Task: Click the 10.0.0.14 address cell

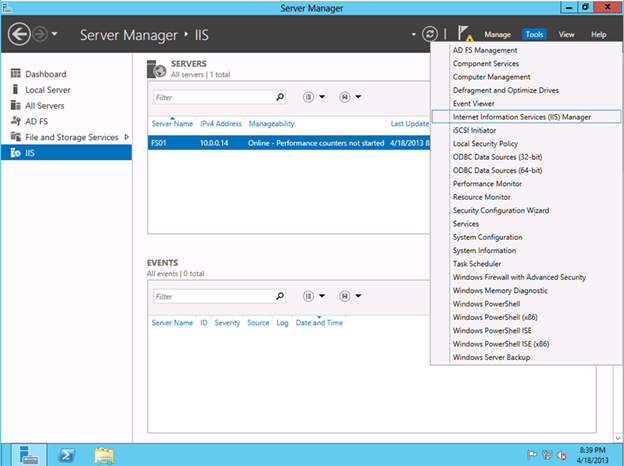Action: (214, 143)
